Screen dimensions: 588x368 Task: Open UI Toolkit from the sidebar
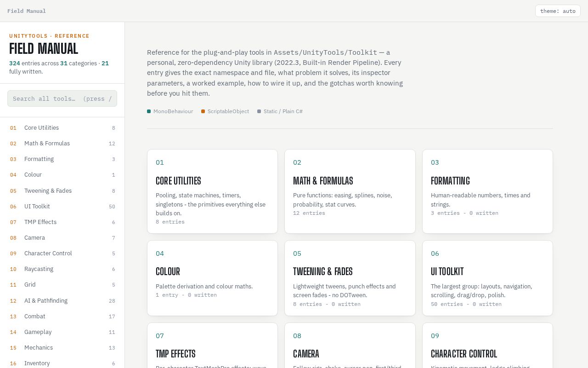click(62, 207)
